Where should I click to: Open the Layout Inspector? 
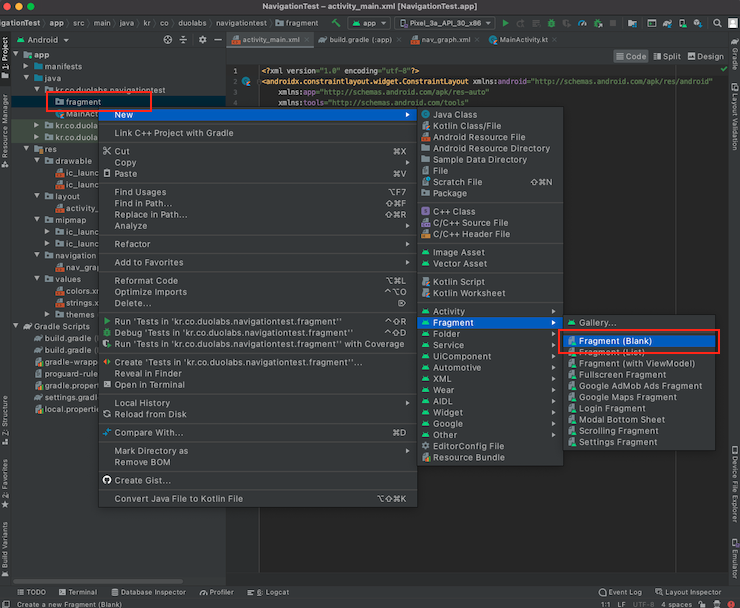tap(688, 592)
